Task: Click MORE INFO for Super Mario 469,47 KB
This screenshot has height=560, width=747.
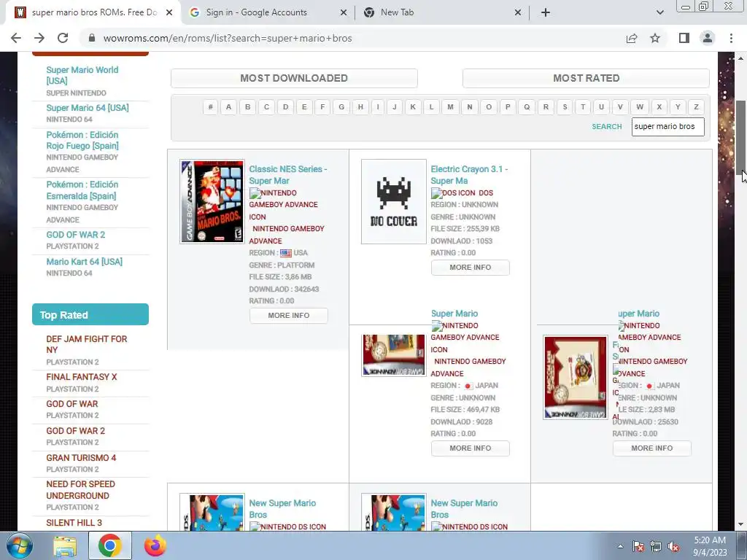Action: 471,448
